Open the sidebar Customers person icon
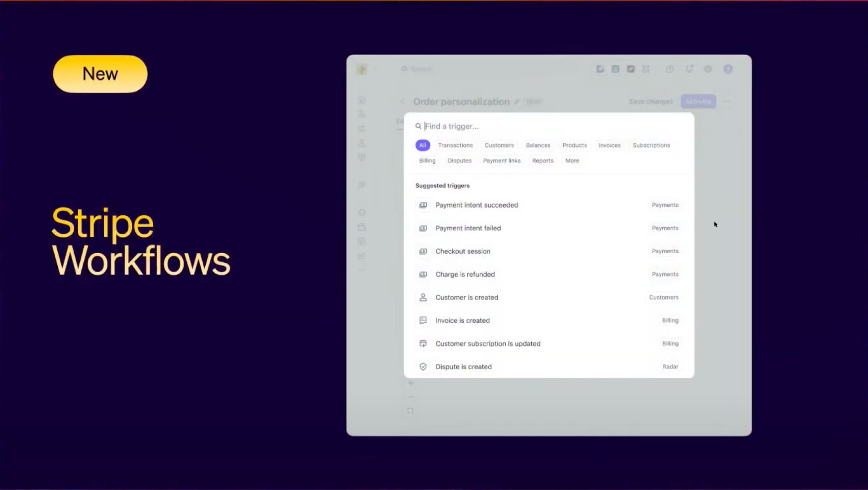The image size is (868, 490). click(x=362, y=143)
